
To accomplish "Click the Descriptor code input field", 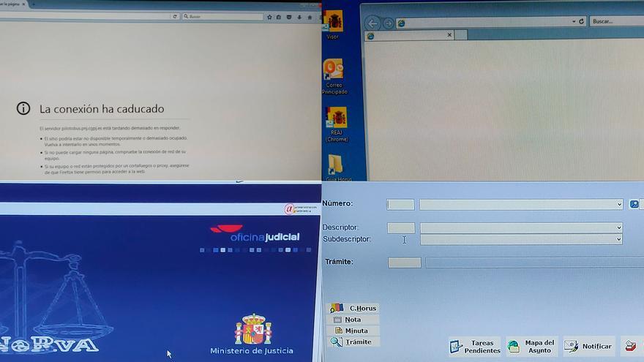I will coord(401,228).
